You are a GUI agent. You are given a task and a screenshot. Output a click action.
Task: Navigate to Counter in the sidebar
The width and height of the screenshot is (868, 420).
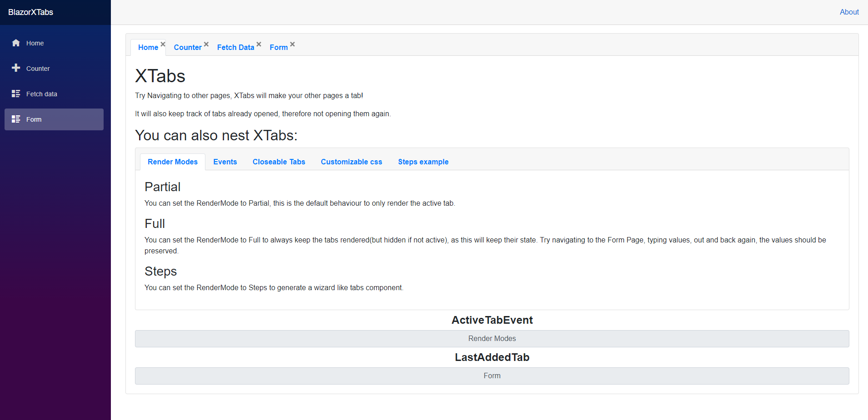(x=54, y=69)
